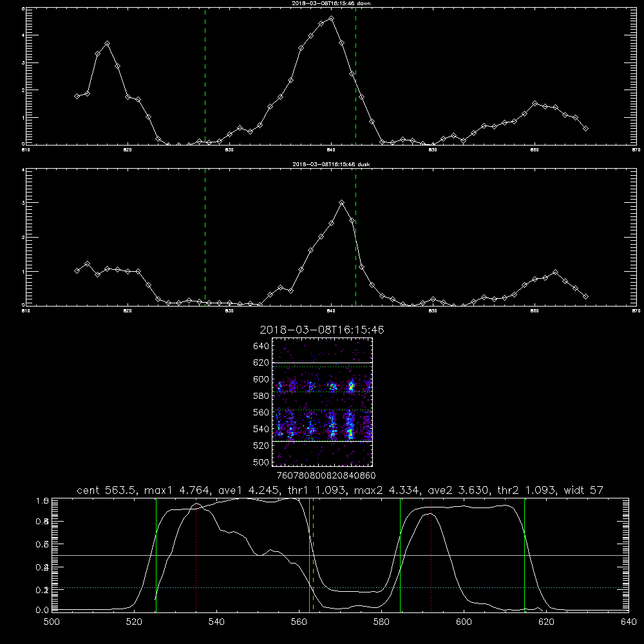Open the color spectral image thumbnail
The image size is (644, 644).
(x=323, y=402)
